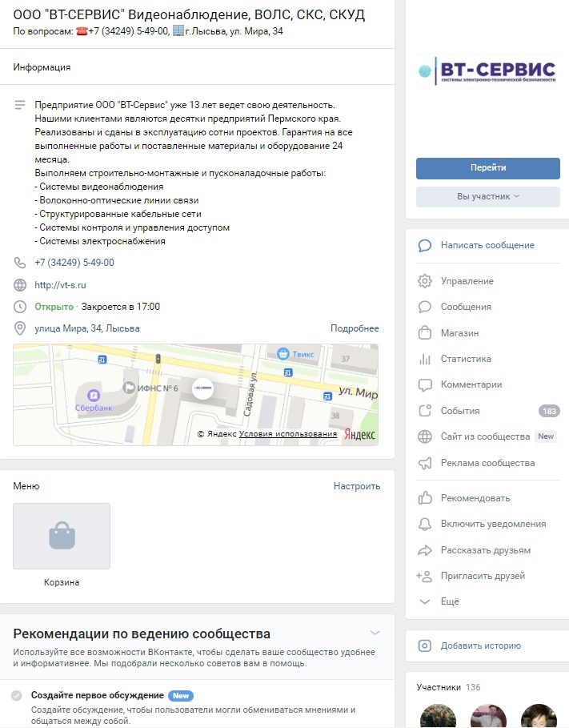
Task: Click the globe icon beside http://vt-s.ru
Action: (x=20, y=285)
